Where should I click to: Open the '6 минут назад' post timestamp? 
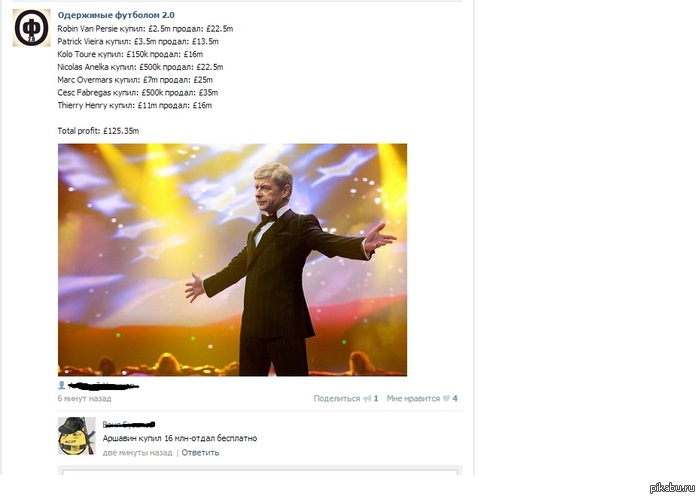[84, 399]
